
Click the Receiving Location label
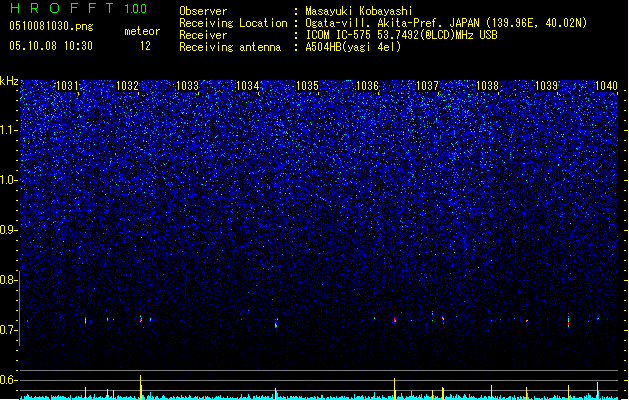pos(233,23)
